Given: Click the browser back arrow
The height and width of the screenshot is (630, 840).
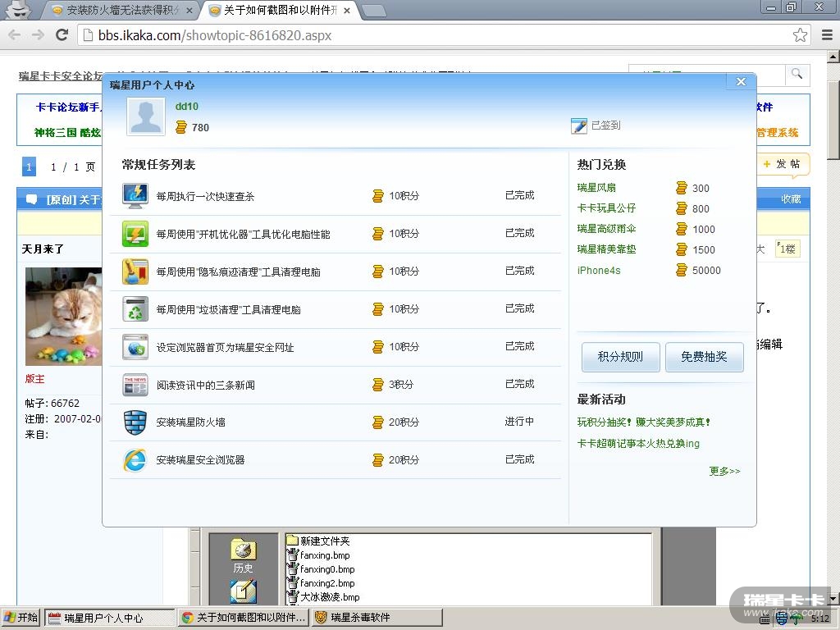Looking at the screenshot, I should (15, 35).
